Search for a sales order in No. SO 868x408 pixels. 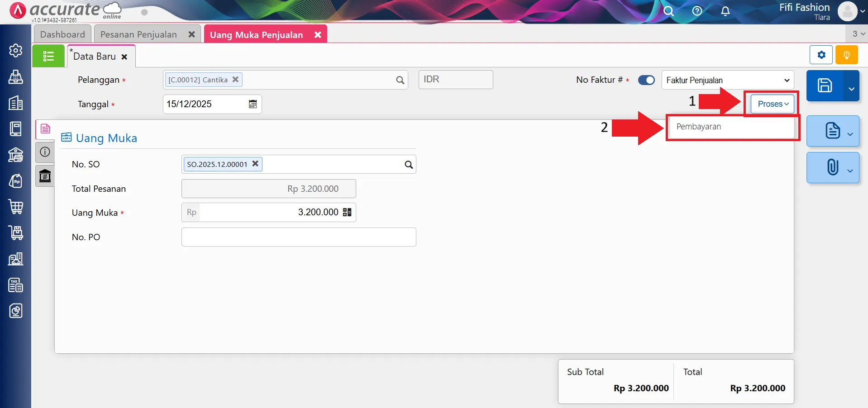pos(408,165)
